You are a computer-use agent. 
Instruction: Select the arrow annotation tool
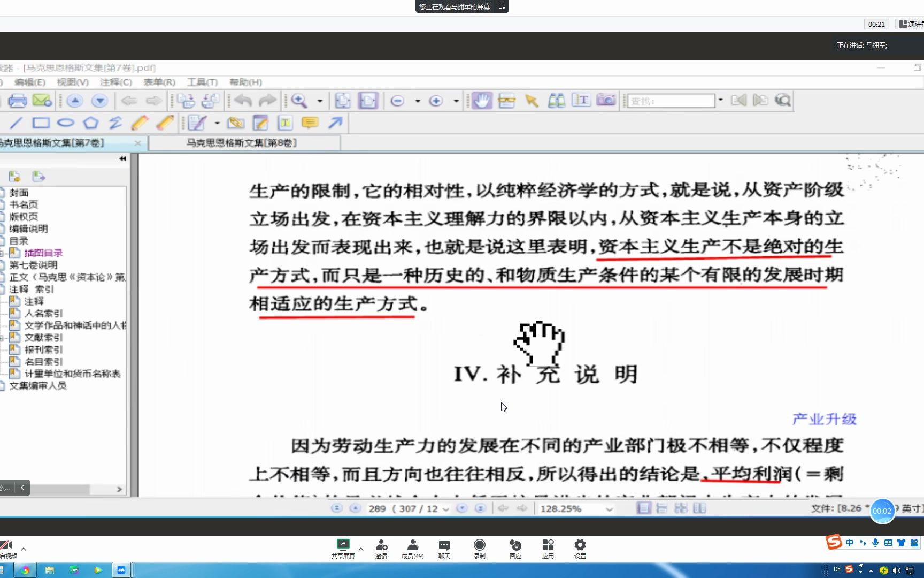335,123
